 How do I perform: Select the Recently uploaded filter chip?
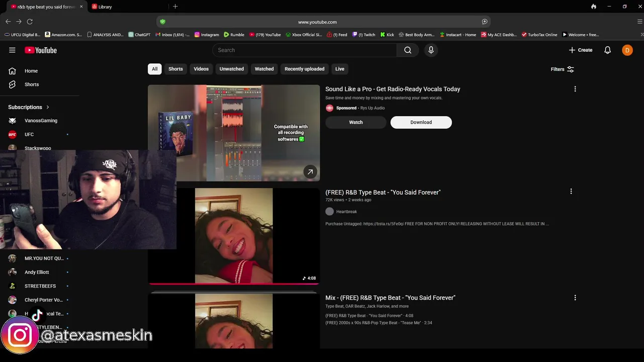point(305,69)
